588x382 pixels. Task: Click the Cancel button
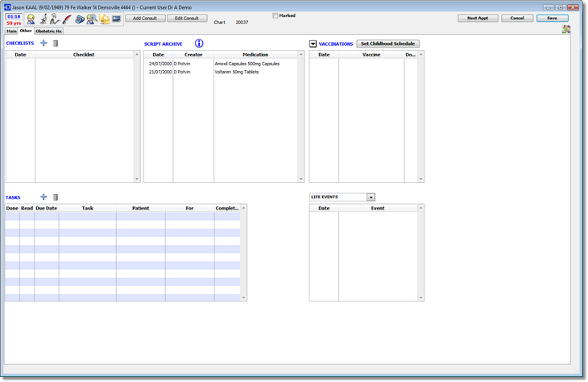pyautogui.click(x=517, y=18)
